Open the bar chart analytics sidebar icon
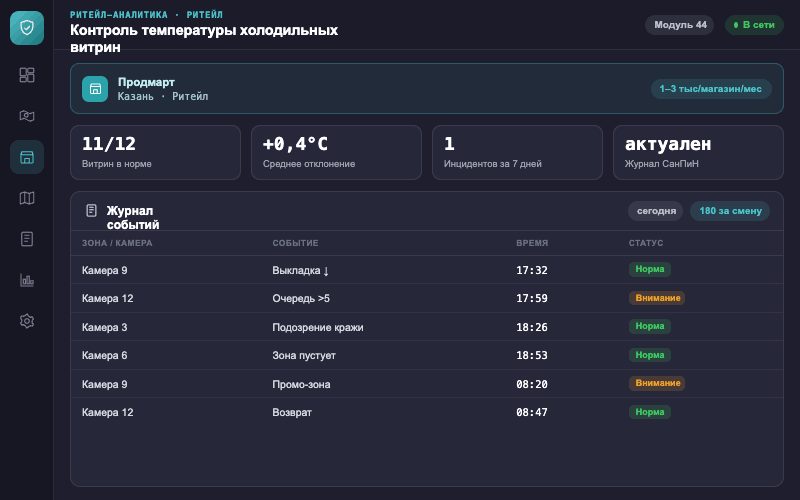Viewport: 800px width, 500px height. tap(27, 280)
